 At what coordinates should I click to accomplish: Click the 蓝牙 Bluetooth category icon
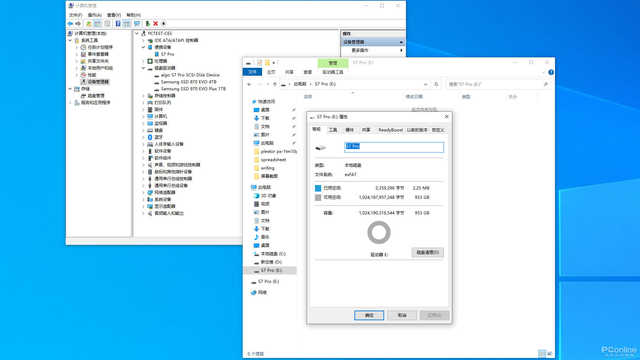point(150,137)
